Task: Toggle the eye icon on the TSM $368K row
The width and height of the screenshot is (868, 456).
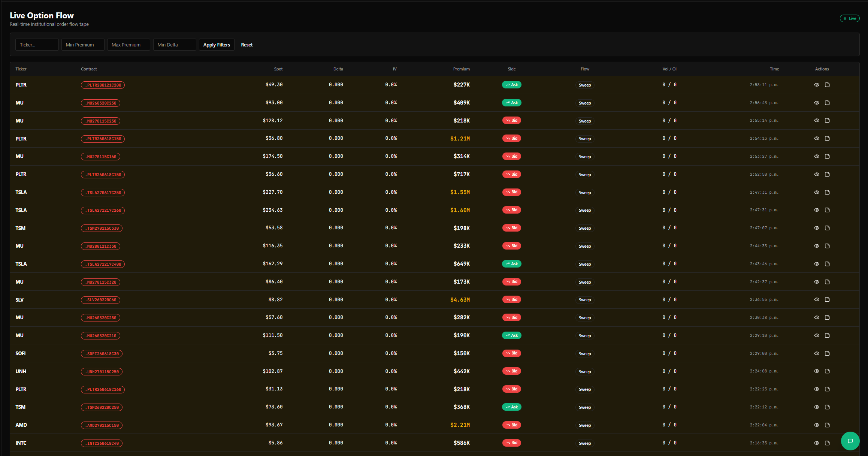Action: (817, 407)
